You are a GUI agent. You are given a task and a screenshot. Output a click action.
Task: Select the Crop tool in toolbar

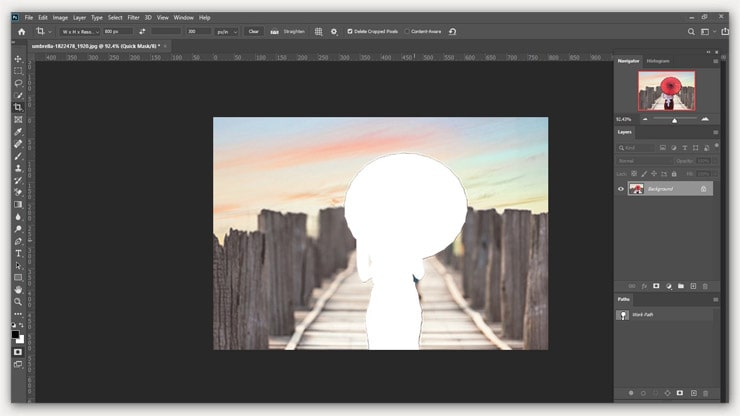coord(18,107)
